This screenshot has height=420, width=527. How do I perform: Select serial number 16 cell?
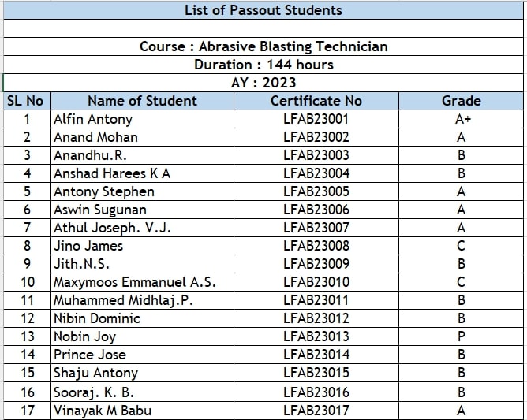coord(27,392)
